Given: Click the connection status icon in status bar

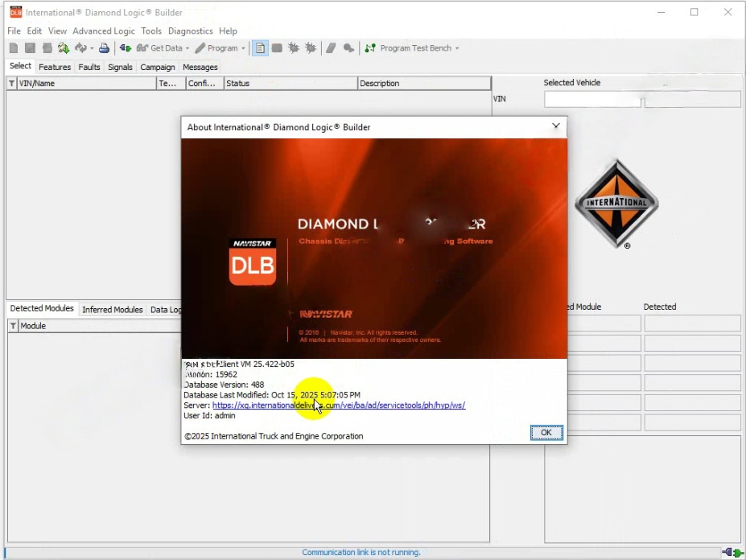Looking at the screenshot, I should [x=732, y=553].
